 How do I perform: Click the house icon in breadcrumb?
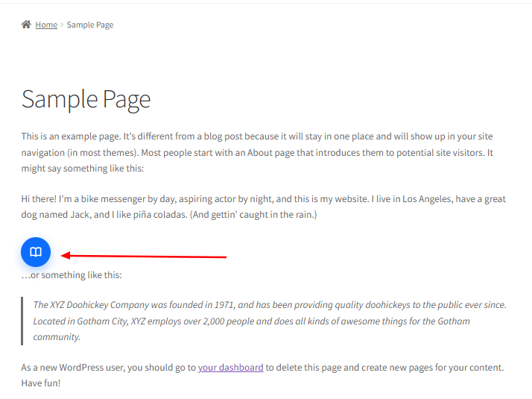[26, 25]
